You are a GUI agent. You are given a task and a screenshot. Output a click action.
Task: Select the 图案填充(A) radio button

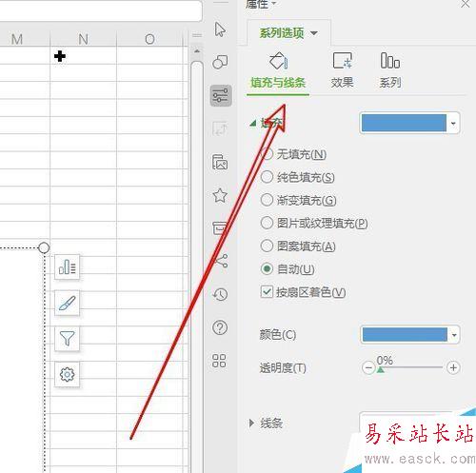(x=267, y=246)
